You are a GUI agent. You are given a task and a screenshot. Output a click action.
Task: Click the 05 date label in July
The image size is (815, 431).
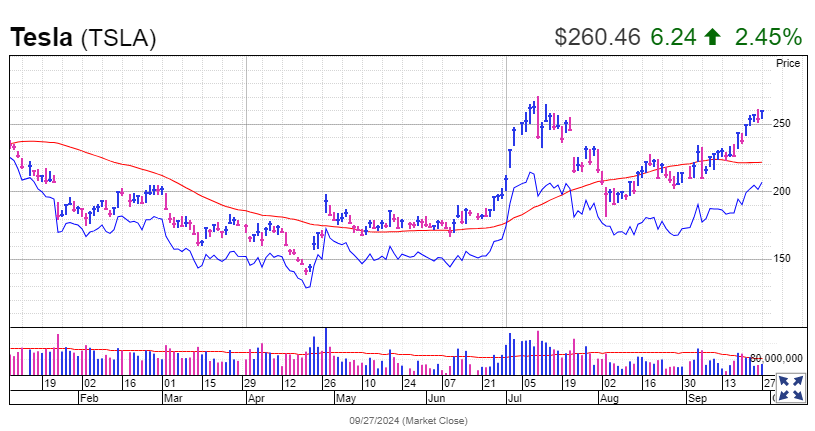tap(529, 384)
